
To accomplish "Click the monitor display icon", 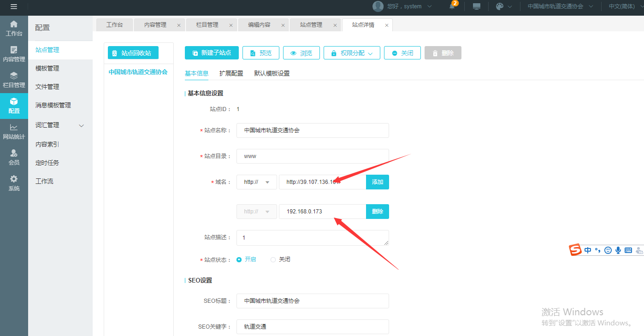I will point(477,6).
